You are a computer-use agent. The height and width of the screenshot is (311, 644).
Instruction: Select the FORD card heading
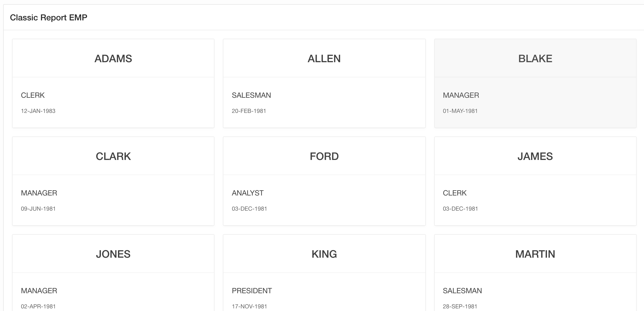pyautogui.click(x=324, y=156)
